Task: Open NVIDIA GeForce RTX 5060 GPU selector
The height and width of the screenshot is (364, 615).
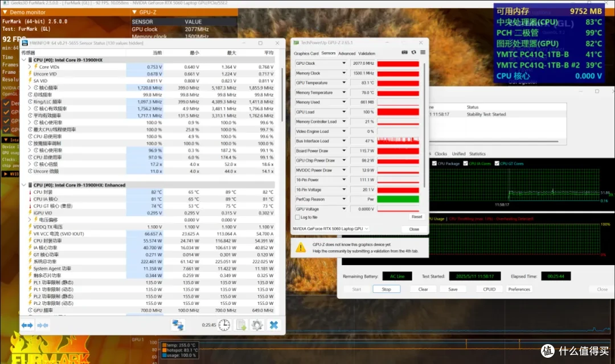Action: 331,229
